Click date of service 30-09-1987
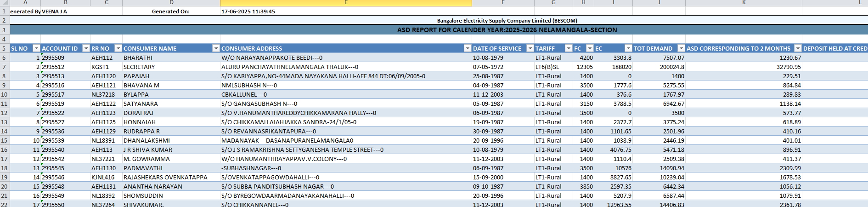The height and width of the screenshot is (207, 868). [x=488, y=131]
